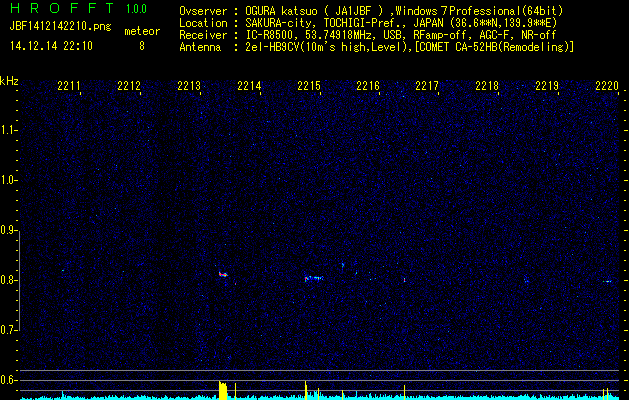Click the 1.1 kHz frequency label
Screen dimensions: 629x400
pos(8,130)
